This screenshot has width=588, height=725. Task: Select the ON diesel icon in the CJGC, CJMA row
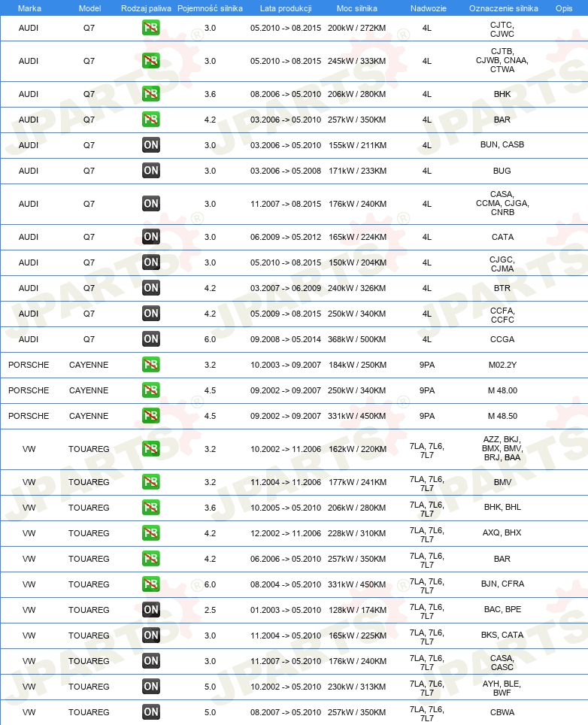[x=150, y=262]
